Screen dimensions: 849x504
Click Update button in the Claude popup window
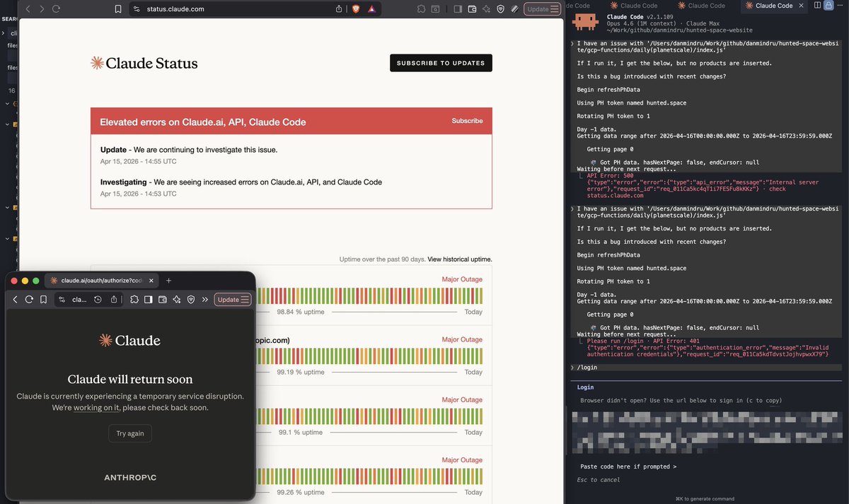coord(233,300)
